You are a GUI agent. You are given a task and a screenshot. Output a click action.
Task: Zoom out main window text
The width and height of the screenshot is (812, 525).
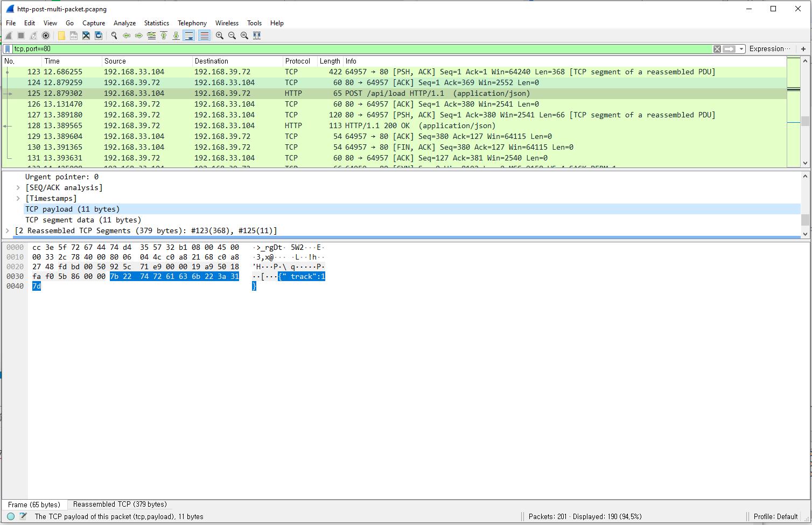pyautogui.click(x=232, y=36)
